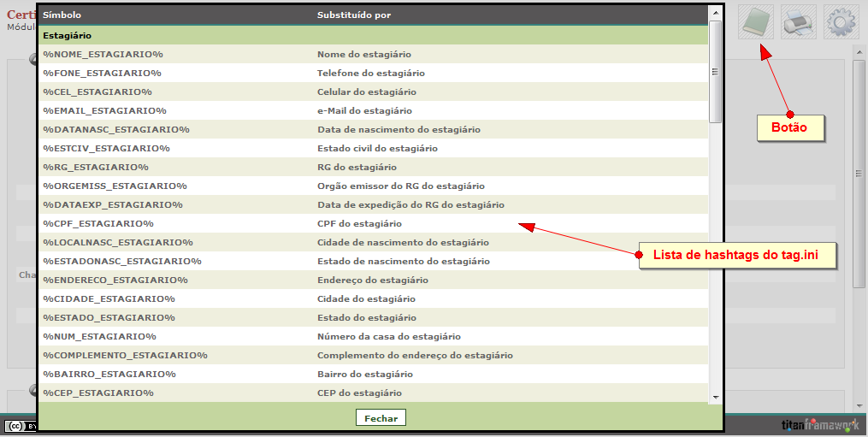Click the Estagiário group header row
868x437 pixels.
coord(373,35)
